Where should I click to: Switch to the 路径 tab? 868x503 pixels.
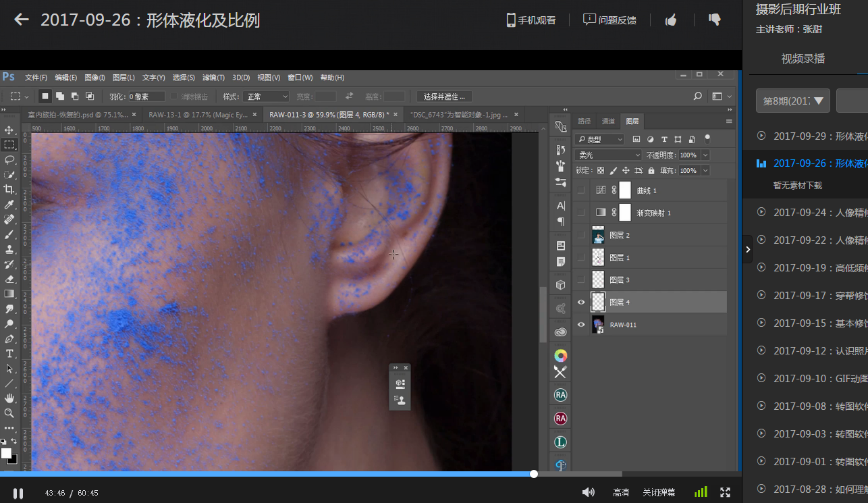coord(585,121)
